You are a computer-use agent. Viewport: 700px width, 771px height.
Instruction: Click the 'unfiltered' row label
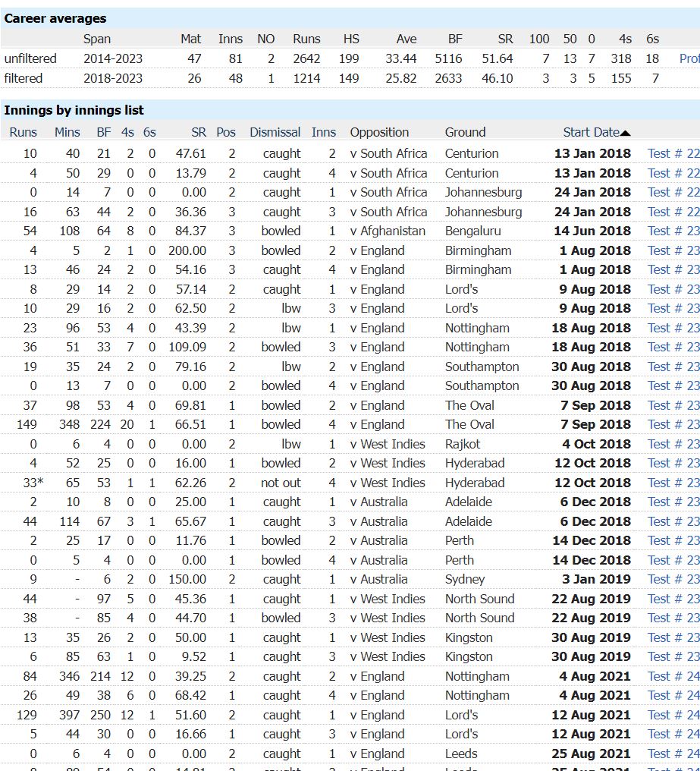30,58
